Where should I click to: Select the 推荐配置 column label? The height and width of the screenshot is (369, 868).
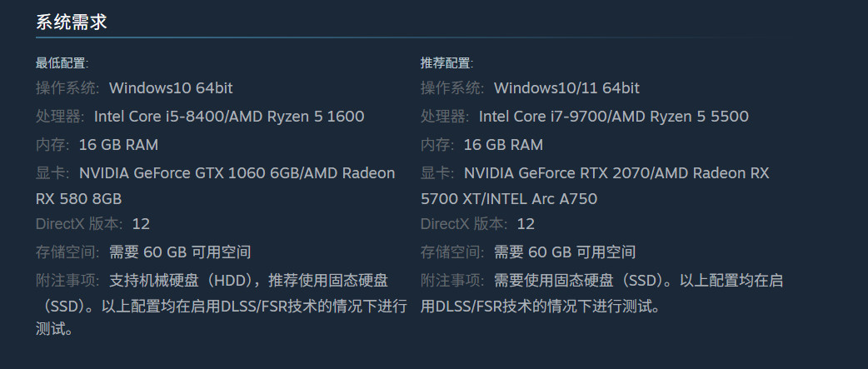pos(446,62)
